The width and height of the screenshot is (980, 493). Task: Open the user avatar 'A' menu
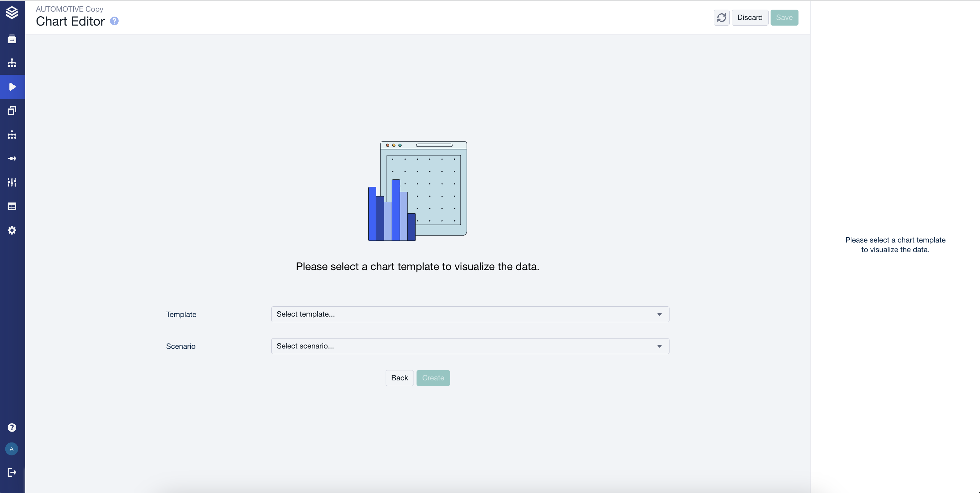(x=12, y=449)
